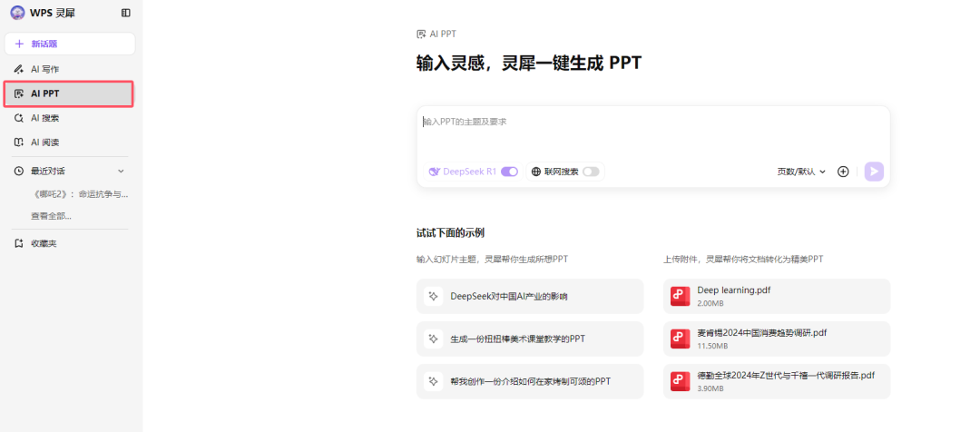Click sparkle icon beside DeepSeek example
The image size is (980, 432).
click(433, 297)
